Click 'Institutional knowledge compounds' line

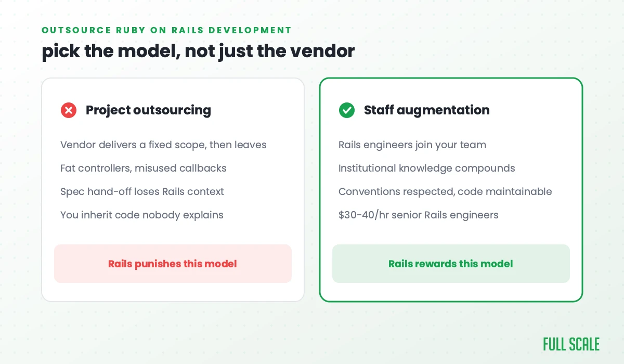pyautogui.click(x=427, y=168)
